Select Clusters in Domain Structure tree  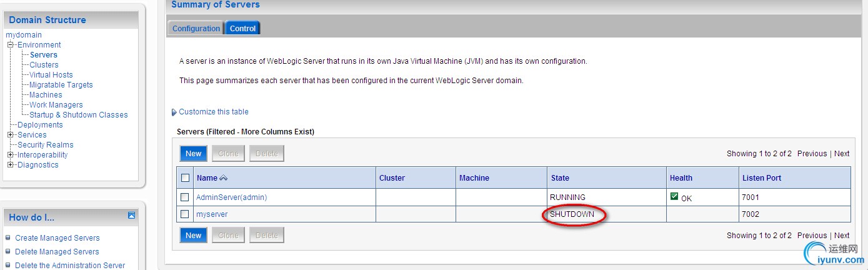44,65
